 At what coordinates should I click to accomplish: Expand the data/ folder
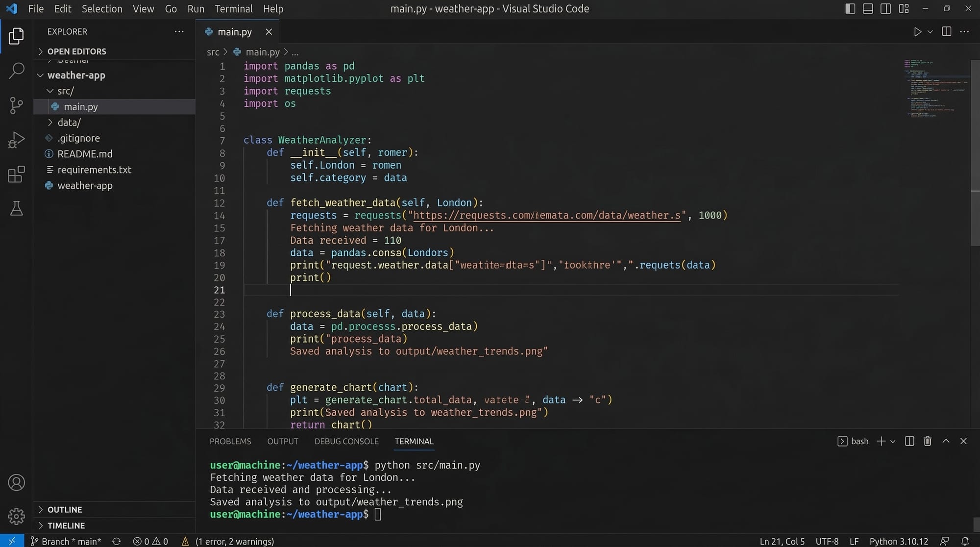pos(69,123)
